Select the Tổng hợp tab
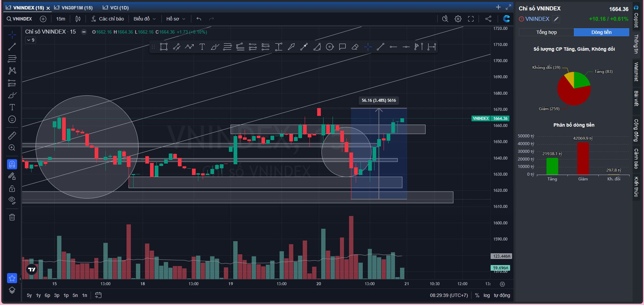The height and width of the screenshot is (305, 644). pos(546,32)
